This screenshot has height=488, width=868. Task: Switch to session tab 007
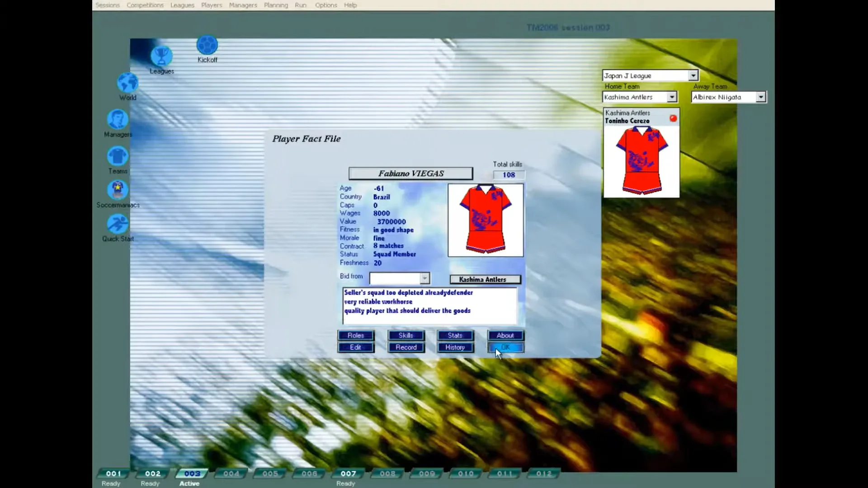[x=347, y=474]
